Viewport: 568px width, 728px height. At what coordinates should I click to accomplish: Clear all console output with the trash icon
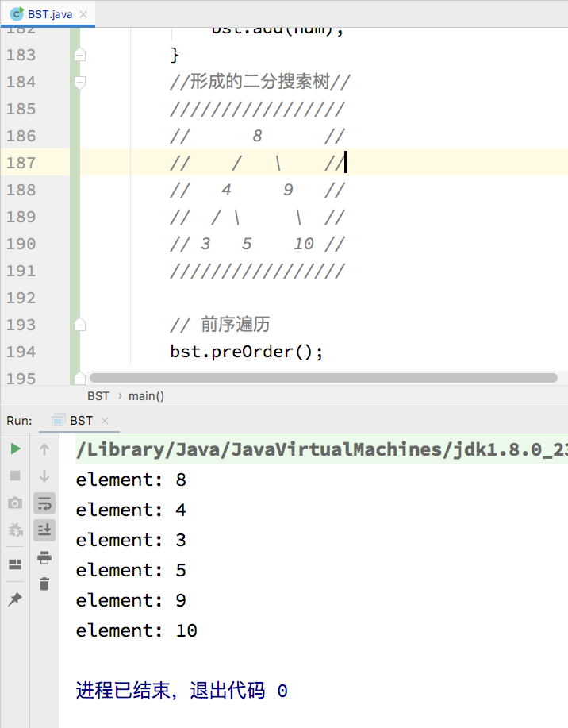tap(44, 584)
